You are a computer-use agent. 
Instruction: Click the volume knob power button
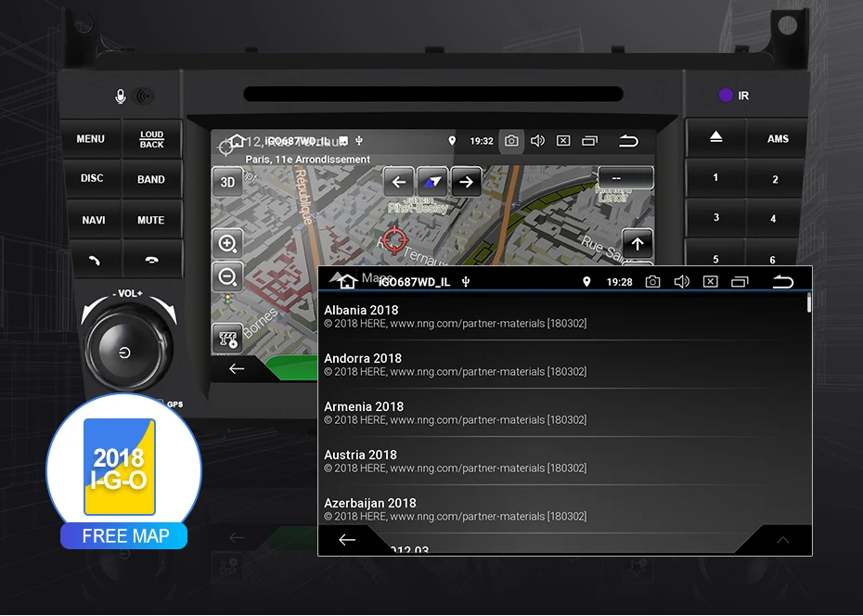125,353
